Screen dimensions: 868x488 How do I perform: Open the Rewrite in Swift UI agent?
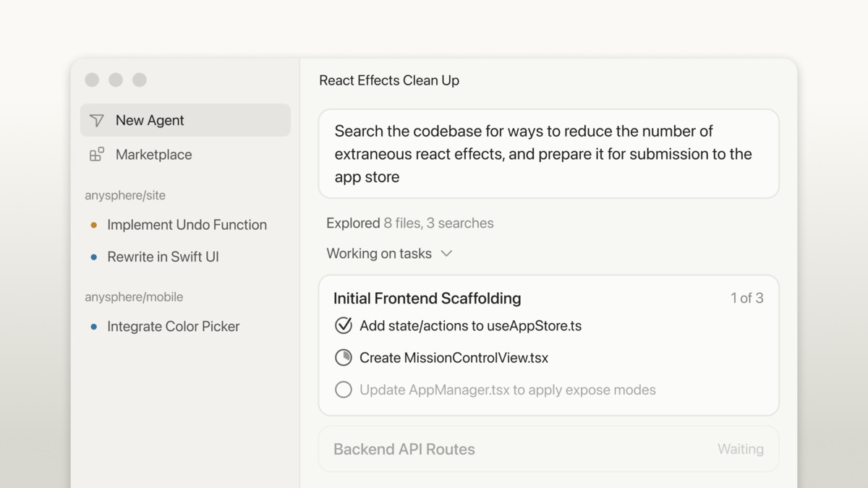[162, 257]
